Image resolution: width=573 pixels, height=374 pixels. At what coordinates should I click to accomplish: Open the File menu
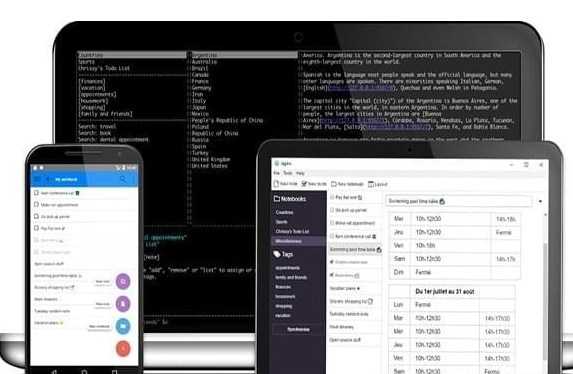coord(276,173)
